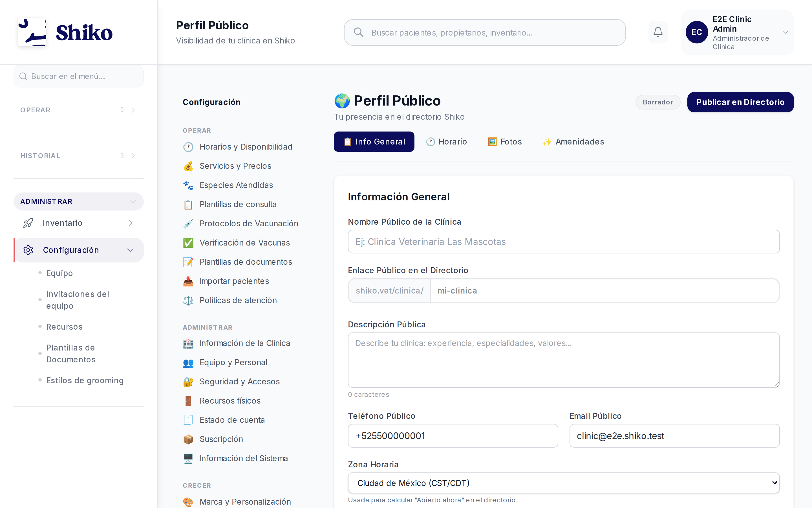This screenshot has height=508, width=812.
Task: Switch to the Fotos tab
Action: (x=505, y=141)
